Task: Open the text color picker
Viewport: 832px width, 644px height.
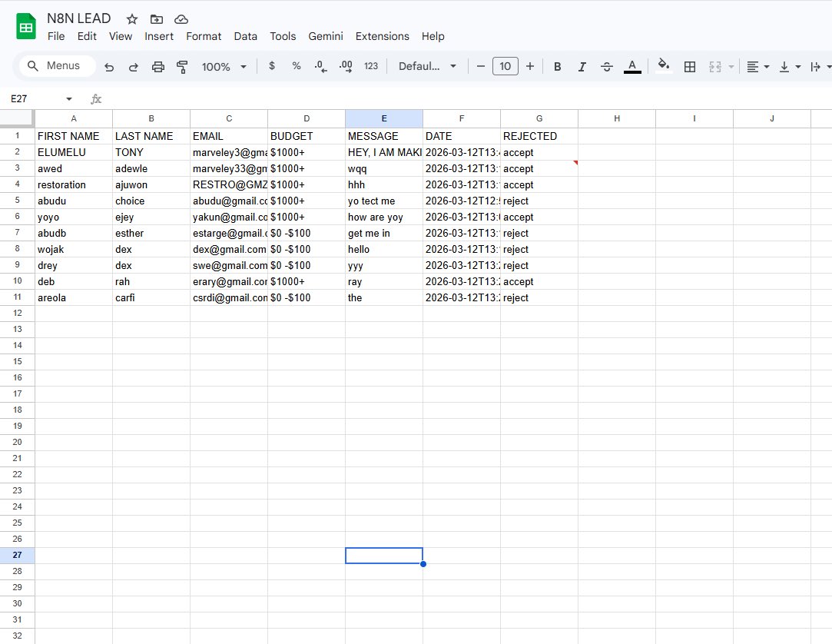Action: (x=632, y=66)
